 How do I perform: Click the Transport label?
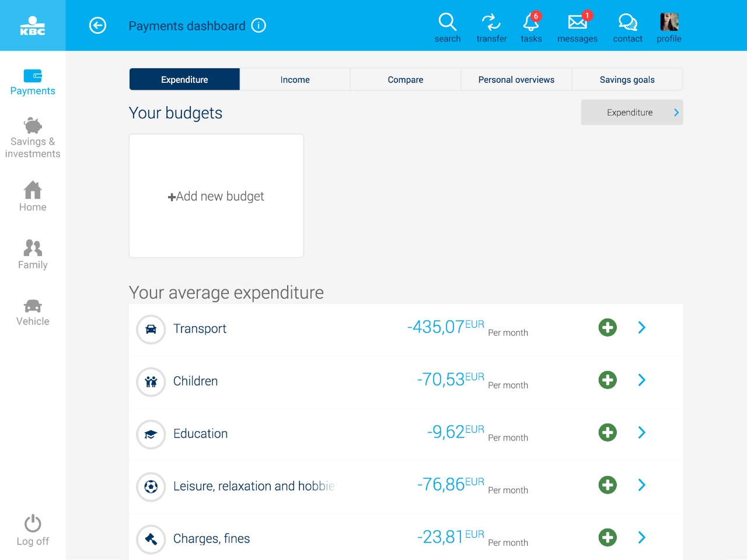(x=200, y=329)
